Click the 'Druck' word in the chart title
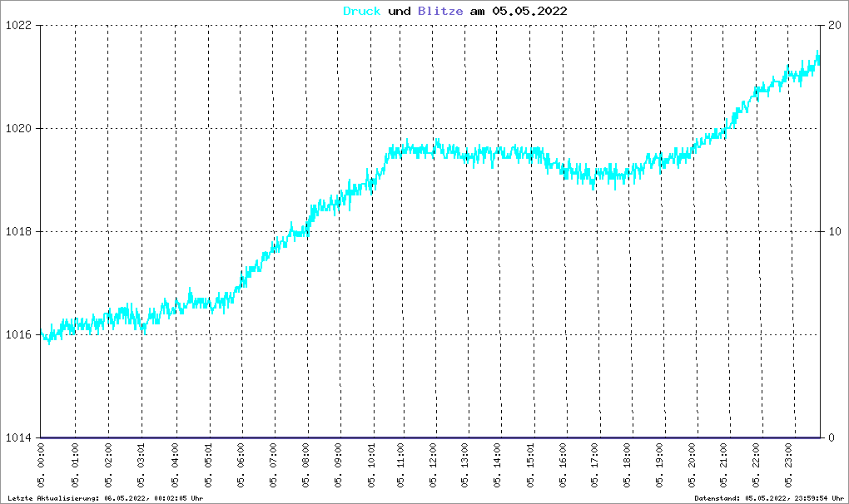The image size is (849, 504). (x=362, y=12)
